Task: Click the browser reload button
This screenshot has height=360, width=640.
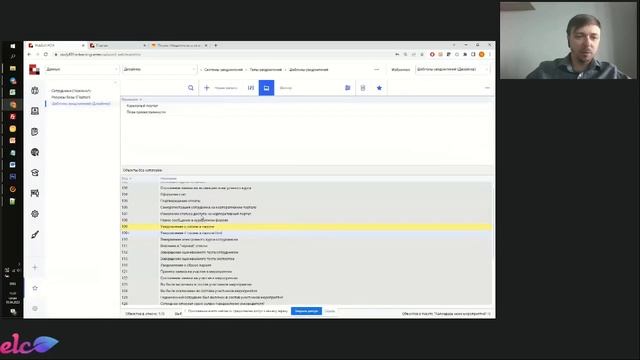Action: [46, 54]
